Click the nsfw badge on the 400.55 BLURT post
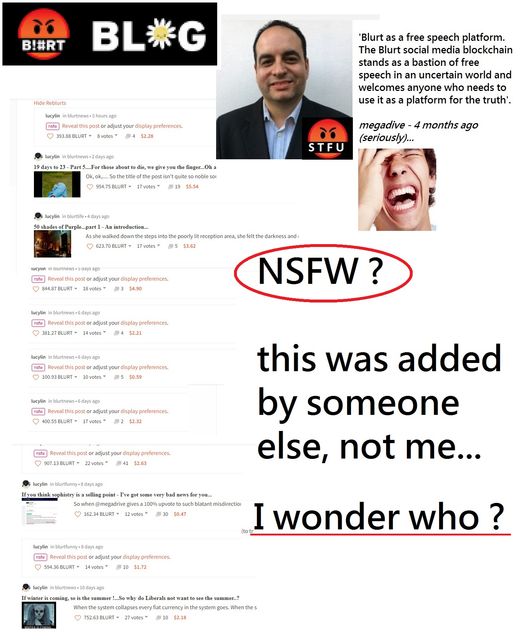 38,411
